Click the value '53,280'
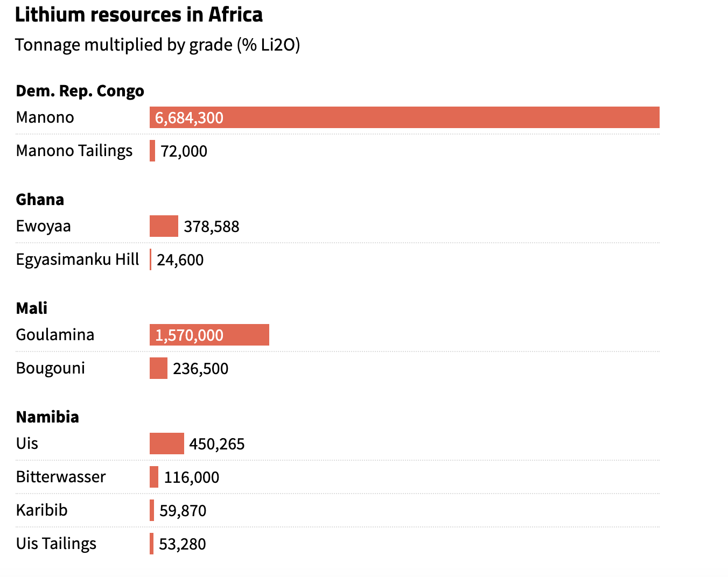The height and width of the screenshot is (577, 728). pyautogui.click(x=183, y=544)
